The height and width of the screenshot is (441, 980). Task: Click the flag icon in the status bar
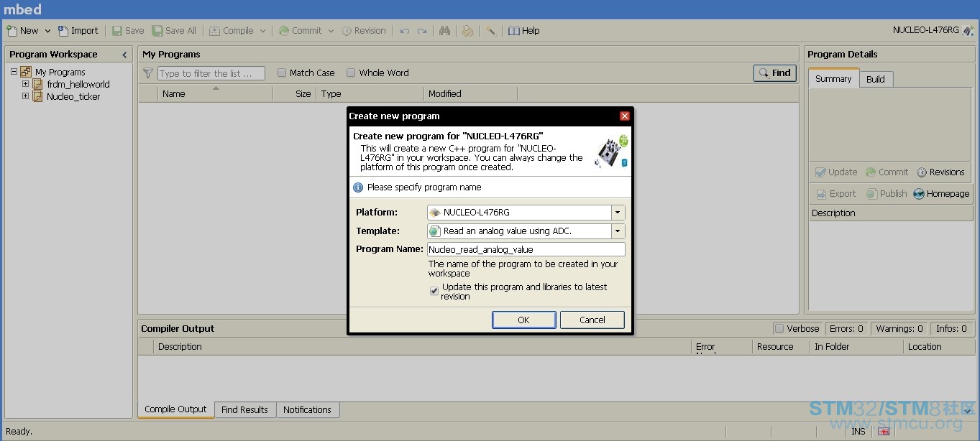point(884,431)
